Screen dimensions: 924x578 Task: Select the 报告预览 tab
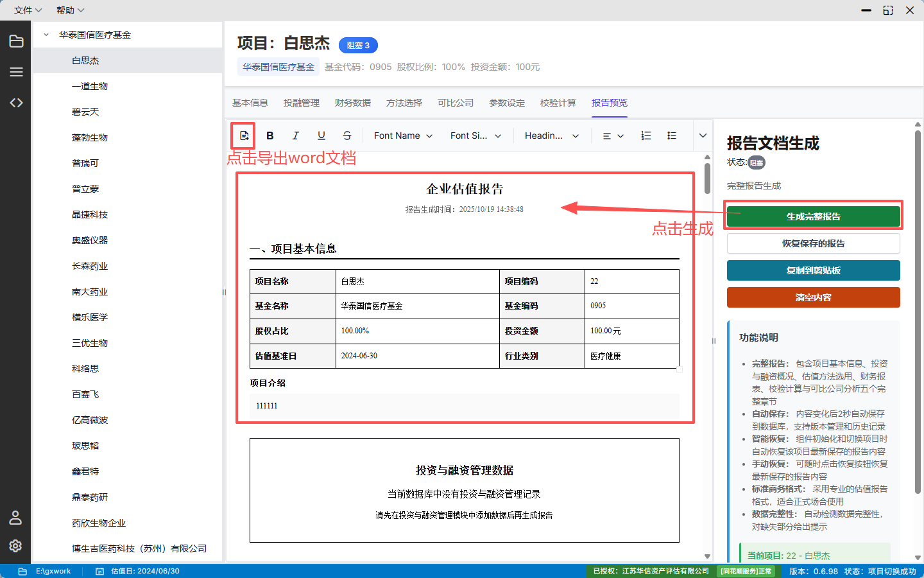(x=610, y=103)
